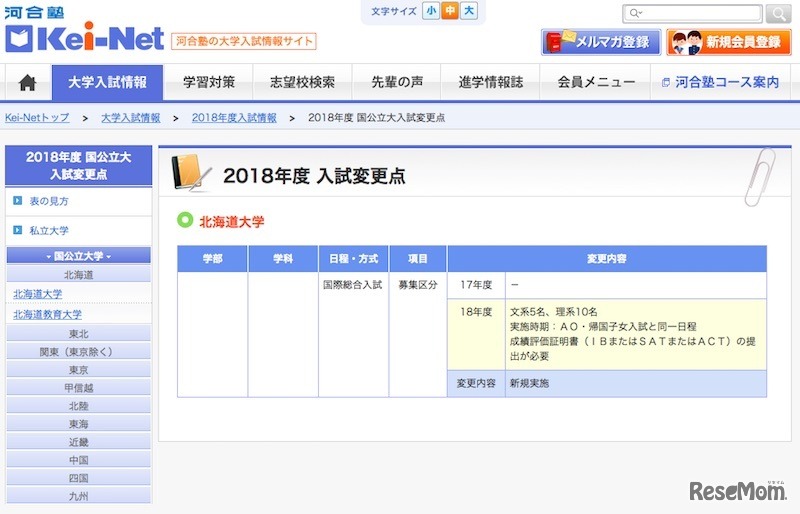Open the 学習対策 tab
Screen dimensions: 800x514
pos(209,82)
